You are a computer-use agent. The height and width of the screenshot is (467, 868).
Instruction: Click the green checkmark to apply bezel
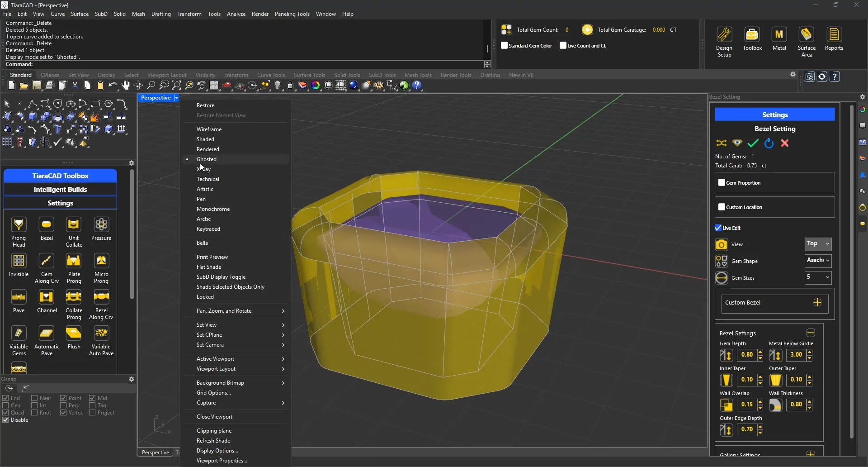point(753,143)
